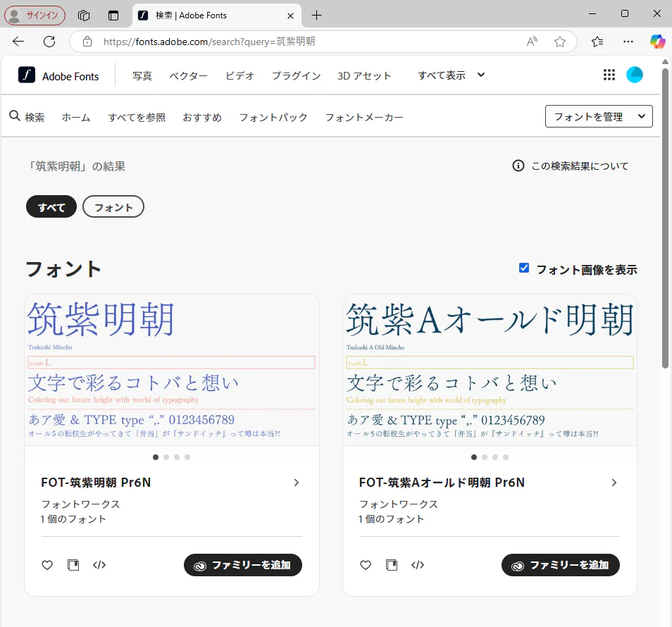This screenshot has width=672, height=627.
Task: Open the 写真 menu item
Action: click(x=142, y=75)
